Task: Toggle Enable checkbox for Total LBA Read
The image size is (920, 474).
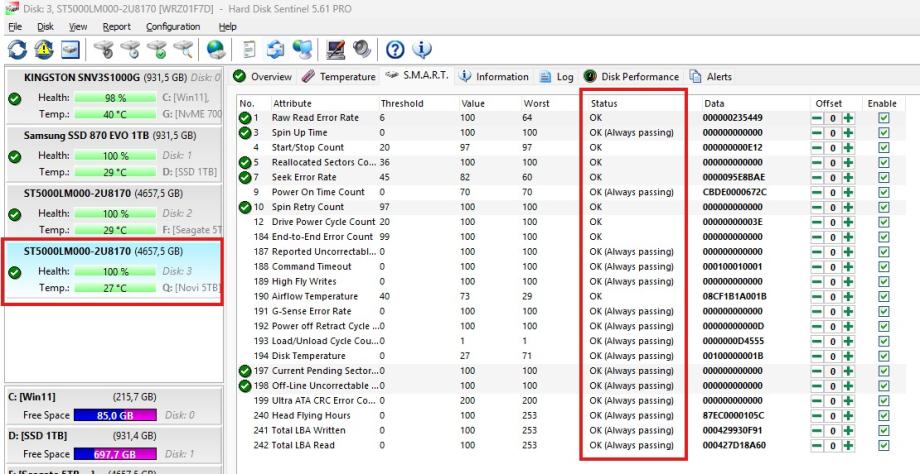Action: click(884, 445)
